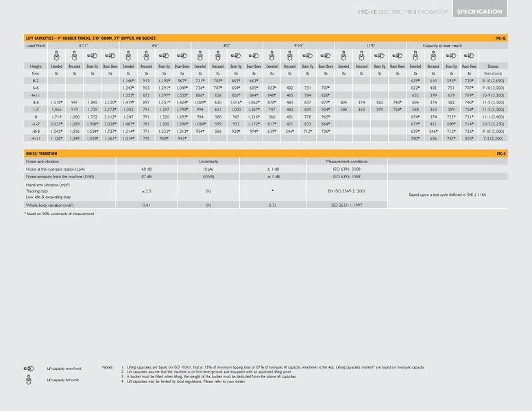Click 'ISO 2631-1: 1997' standard reference
The height and width of the screenshot is (411, 532).
[x=347, y=206]
